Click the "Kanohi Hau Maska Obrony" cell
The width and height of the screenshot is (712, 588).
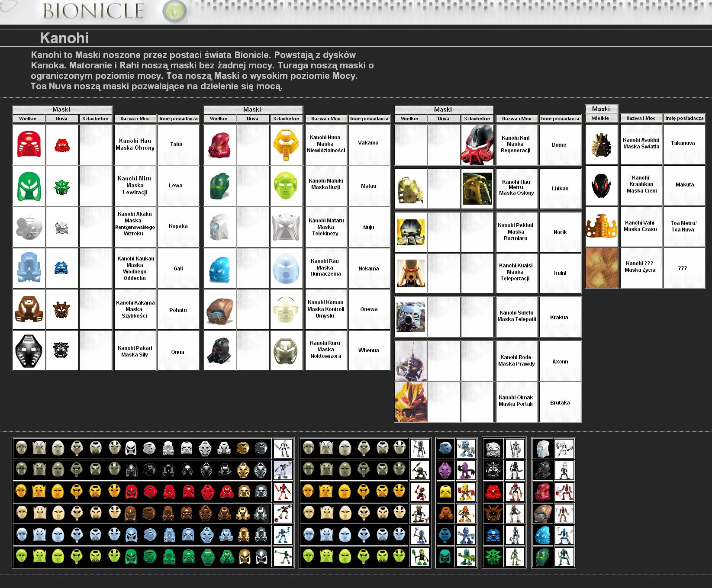point(135,145)
